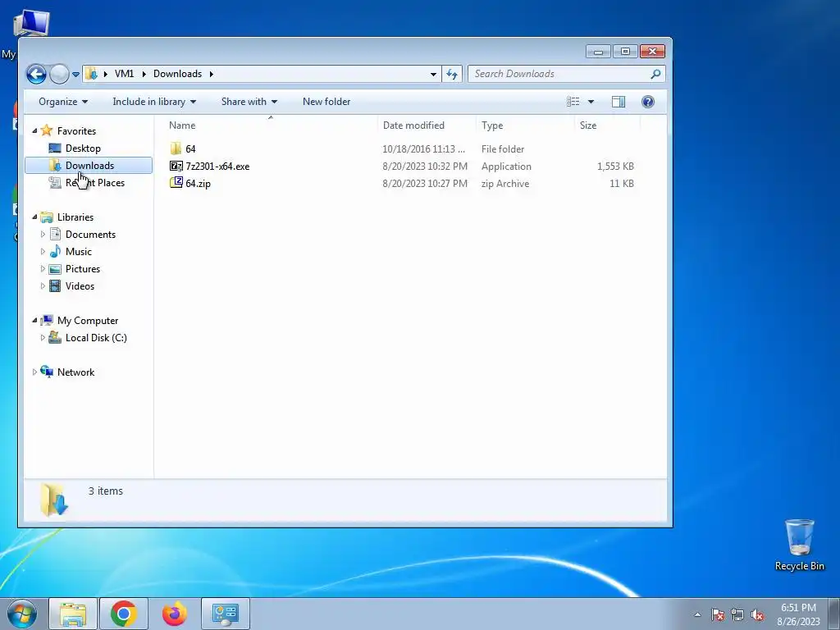Select 7z2301-x64.exe application icon
The image size is (840, 630).
(x=176, y=166)
